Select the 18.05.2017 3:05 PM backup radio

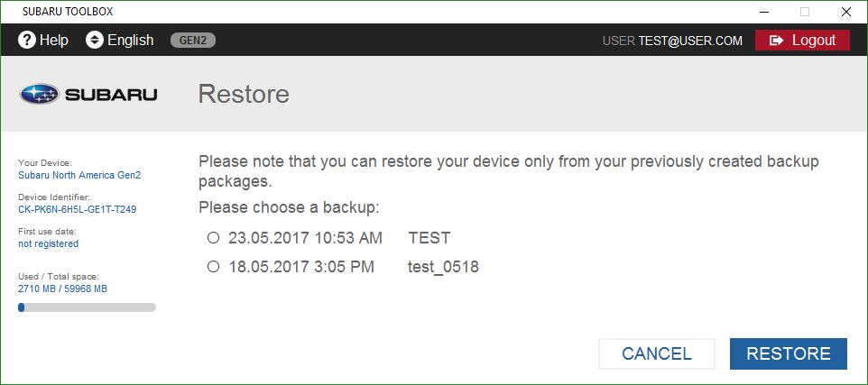pyautogui.click(x=213, y=267)
